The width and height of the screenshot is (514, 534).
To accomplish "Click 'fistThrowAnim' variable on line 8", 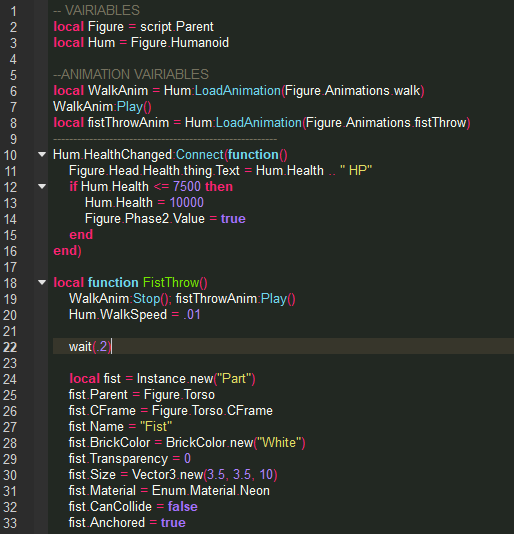I will [x=128, y=123].
